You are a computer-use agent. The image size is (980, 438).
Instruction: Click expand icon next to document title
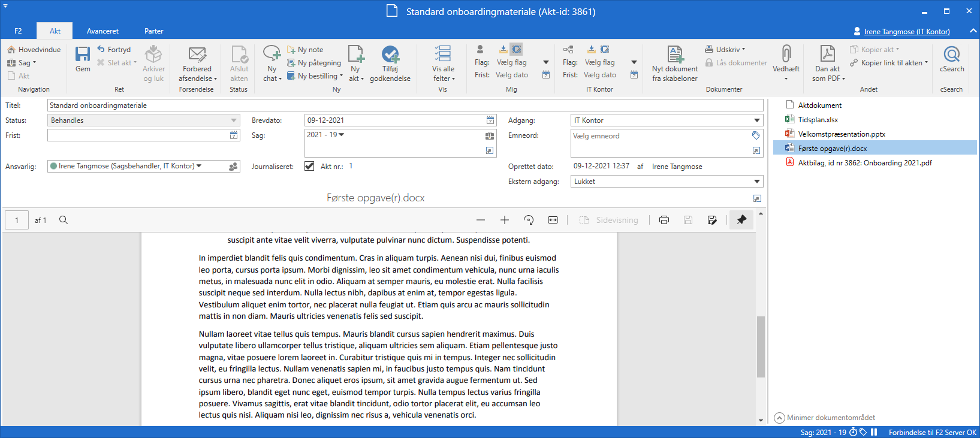(x=757, y=198)
